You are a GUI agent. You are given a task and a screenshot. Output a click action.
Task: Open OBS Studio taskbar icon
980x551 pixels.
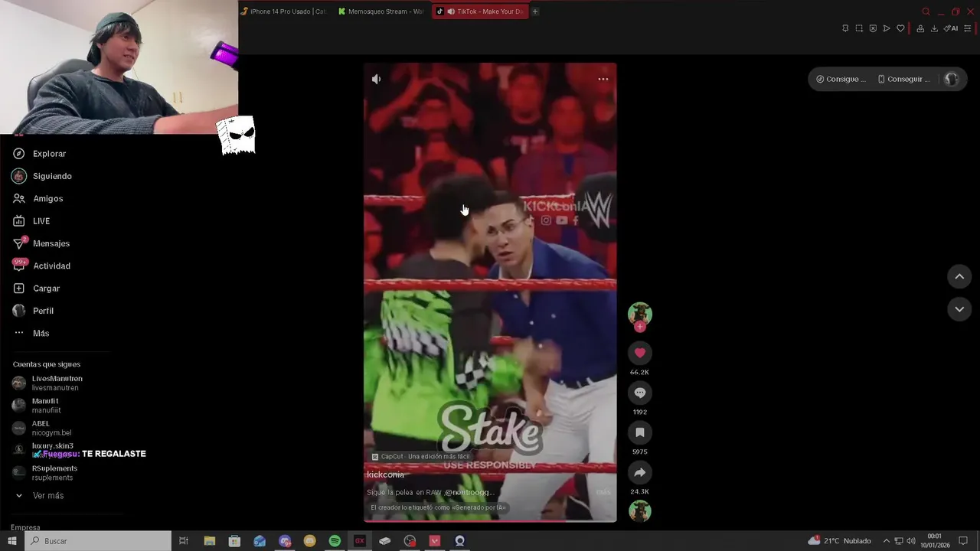pyautogui.click(x=410, y=541)
